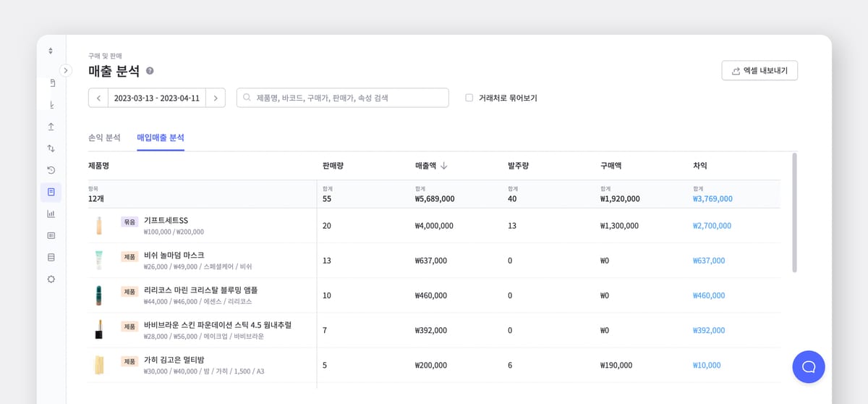Open 바비브라운 스킨 파운데이션 스틱 4.5 웜내추럴
The image size is (868, 404).
tap(218, 324)
